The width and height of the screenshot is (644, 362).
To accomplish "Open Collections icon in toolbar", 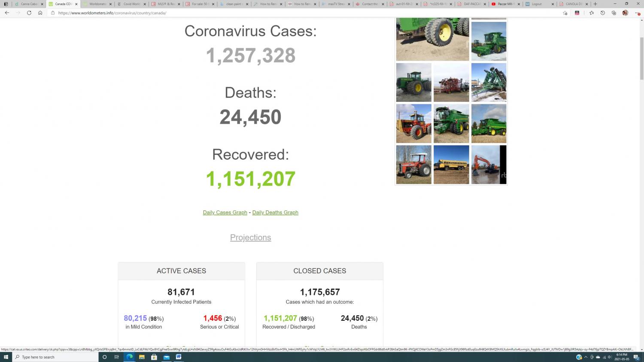I will pos(614,13).
